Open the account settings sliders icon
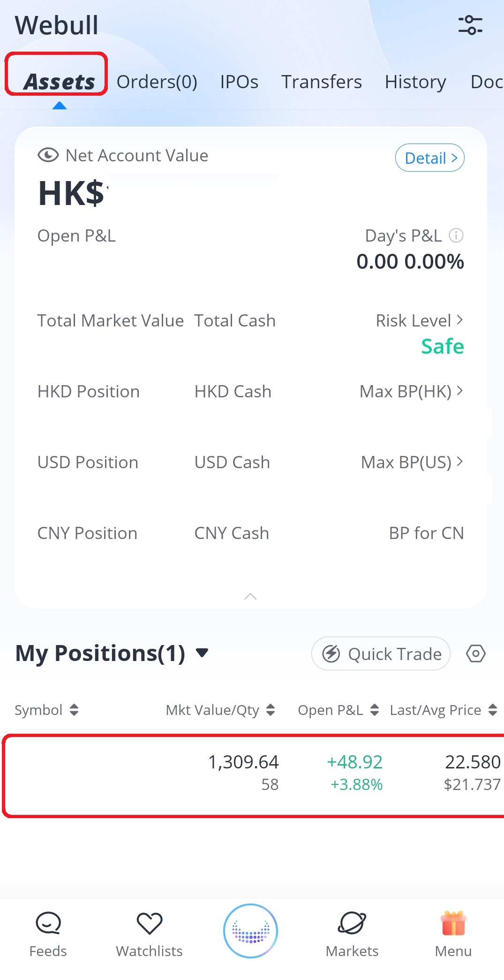The height and width of the screenshot is (980, 504). tap(470, 25)
